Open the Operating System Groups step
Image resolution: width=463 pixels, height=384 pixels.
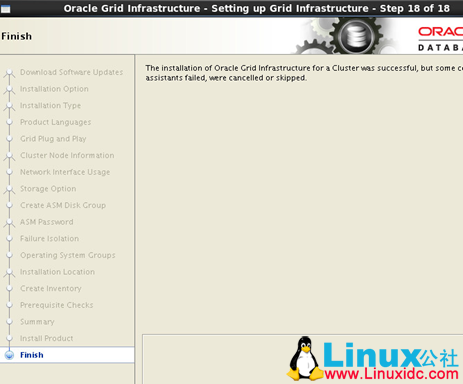[68, 255]
